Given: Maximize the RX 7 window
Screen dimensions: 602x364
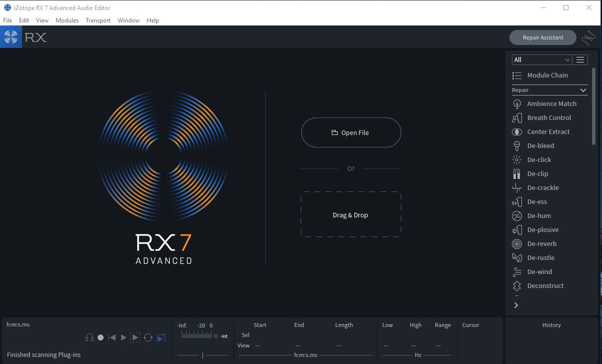Looking at the screenshot, I should click(x=566, y=7).
